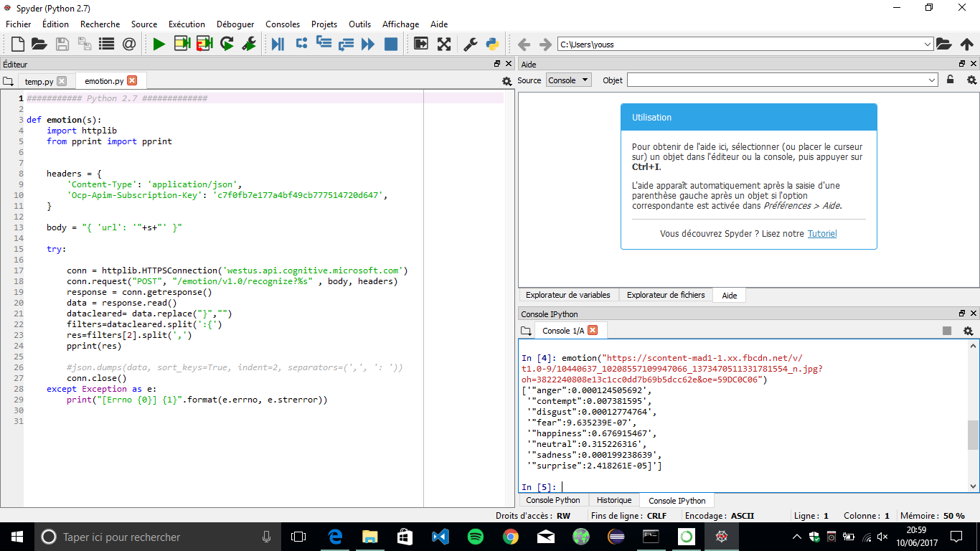Run the emotion.py script
This screenshot has width=980, height=551.
pos(159,44)
